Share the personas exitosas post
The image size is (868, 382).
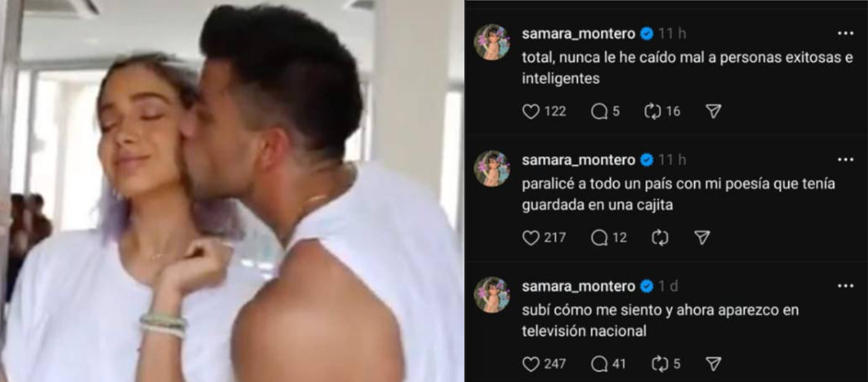pyautogui.click(x=713, y=112)
